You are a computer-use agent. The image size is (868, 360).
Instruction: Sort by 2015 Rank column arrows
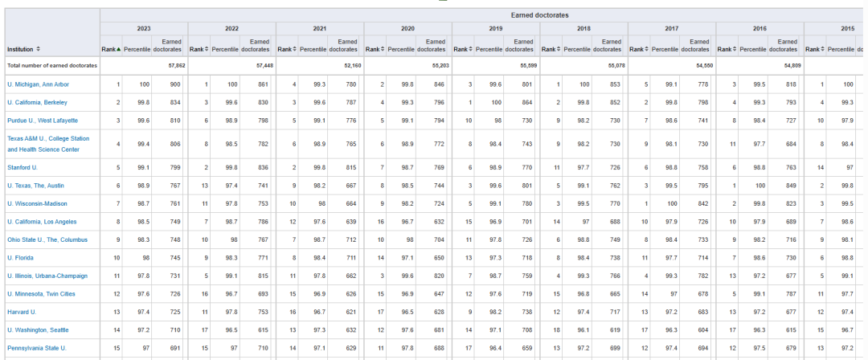coord(822,50)
